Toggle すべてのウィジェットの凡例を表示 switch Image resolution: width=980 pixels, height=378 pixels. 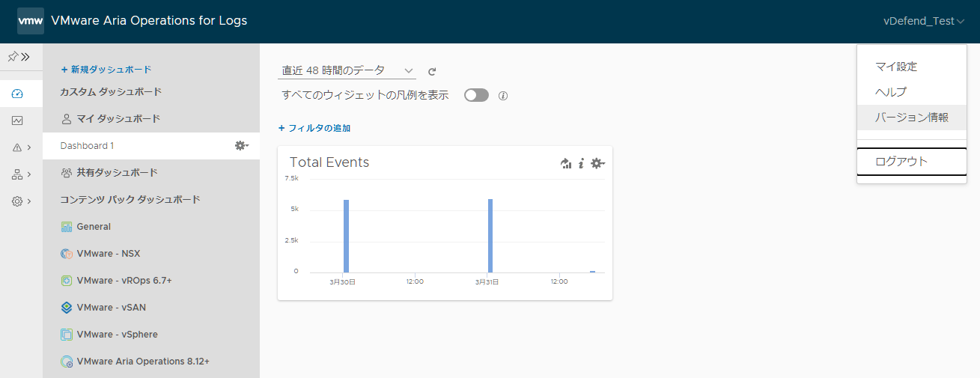click(476, 95)
